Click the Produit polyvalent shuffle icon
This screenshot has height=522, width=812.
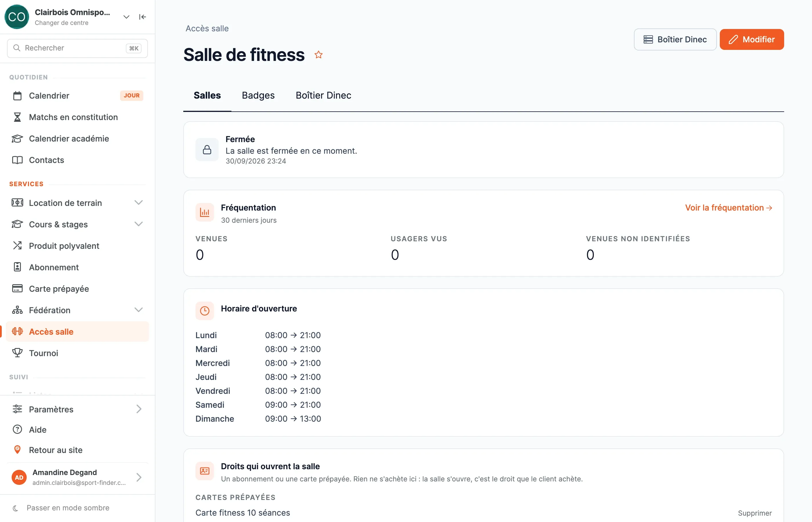coord(17,245)
